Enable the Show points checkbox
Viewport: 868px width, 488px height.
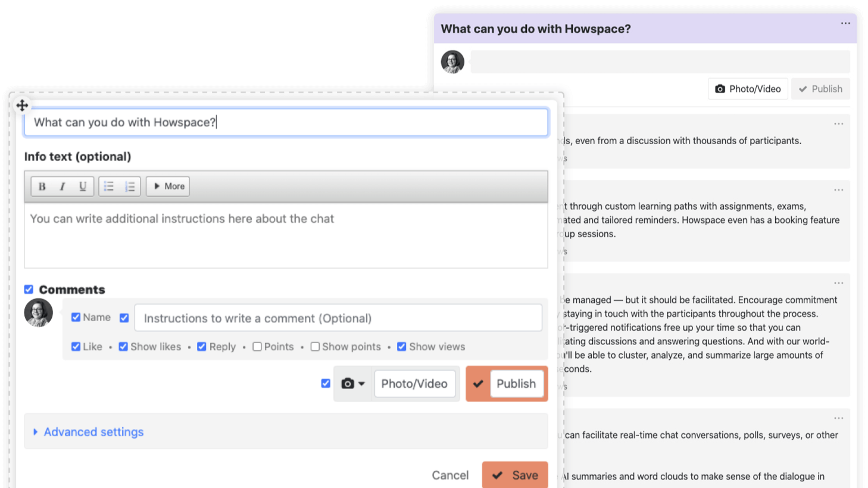point(315,347)
